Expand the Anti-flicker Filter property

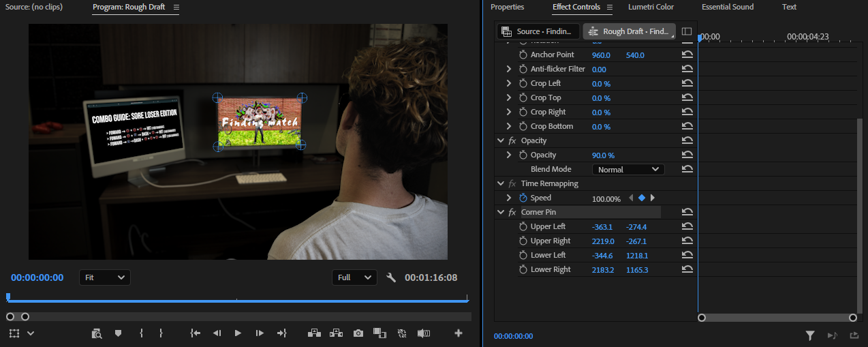point(508,69)
